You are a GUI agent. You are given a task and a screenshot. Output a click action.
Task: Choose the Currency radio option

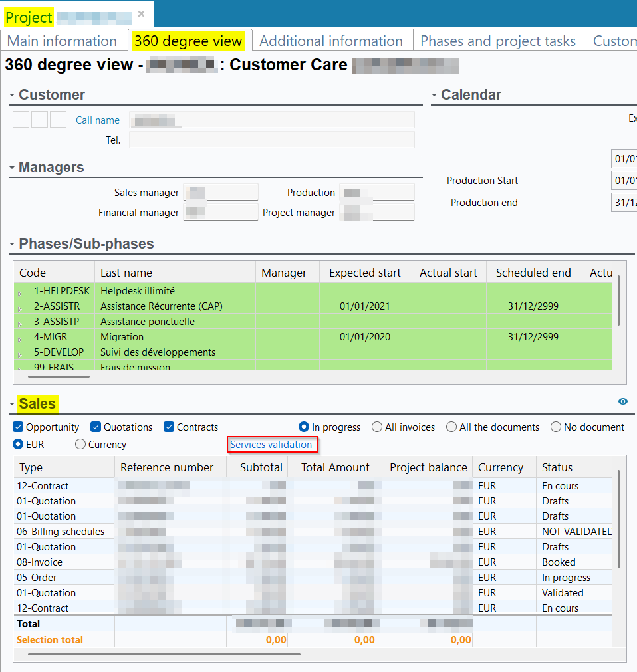coord(80,445)
